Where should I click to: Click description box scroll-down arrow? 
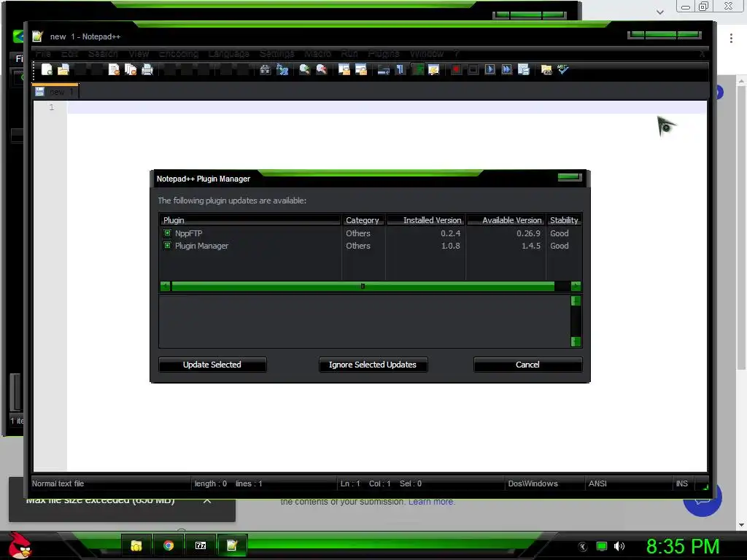tap(576, 341)
